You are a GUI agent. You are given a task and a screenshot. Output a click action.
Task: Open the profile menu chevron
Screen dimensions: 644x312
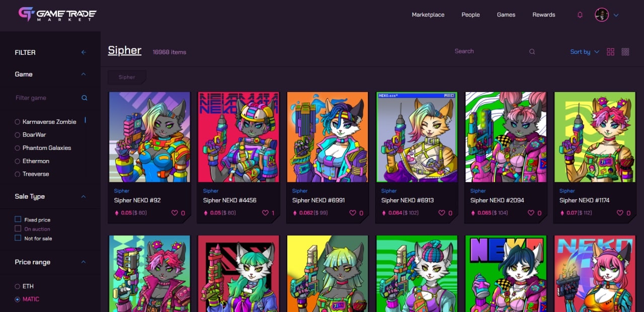tap(616, 15)
